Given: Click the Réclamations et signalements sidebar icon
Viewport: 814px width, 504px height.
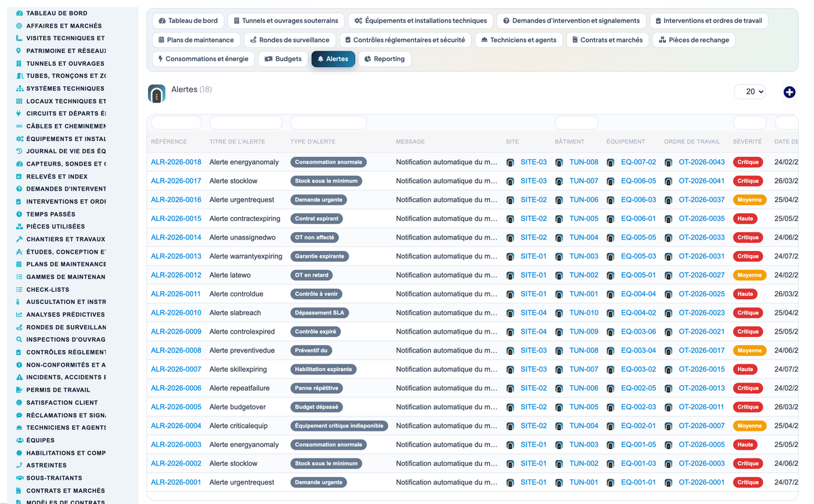Looking at the screenshot, I should 19,415.
